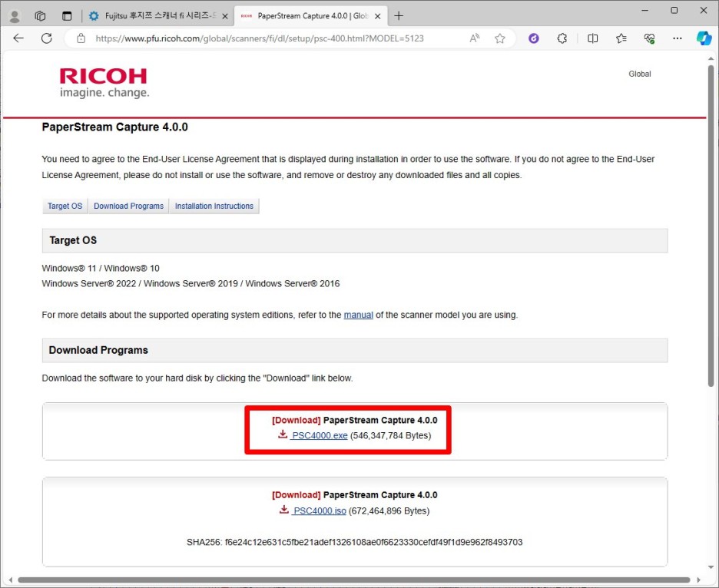Minimize the browser window
This screenshot has height=588, width=719.
tap(645, 10)
